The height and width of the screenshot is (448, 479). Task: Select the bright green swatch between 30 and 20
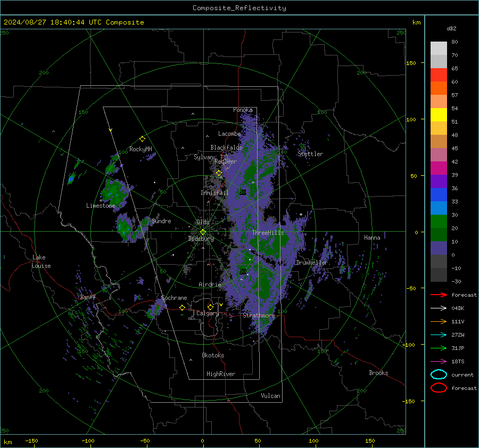click(x=439, y=222)
